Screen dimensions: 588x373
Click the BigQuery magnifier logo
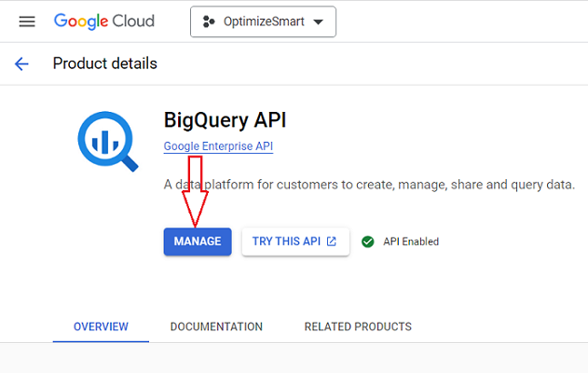[x=108, y=142]
